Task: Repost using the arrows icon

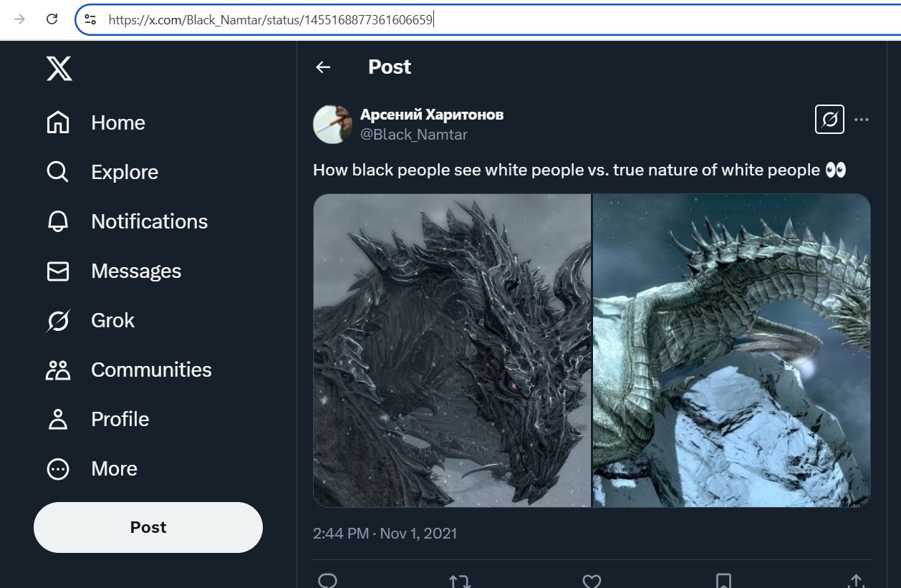Action: (459, 580)
